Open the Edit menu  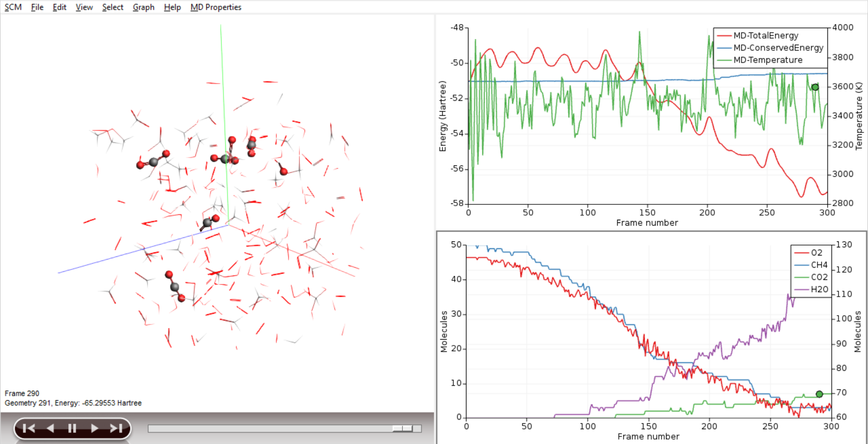tap(59, 7)
